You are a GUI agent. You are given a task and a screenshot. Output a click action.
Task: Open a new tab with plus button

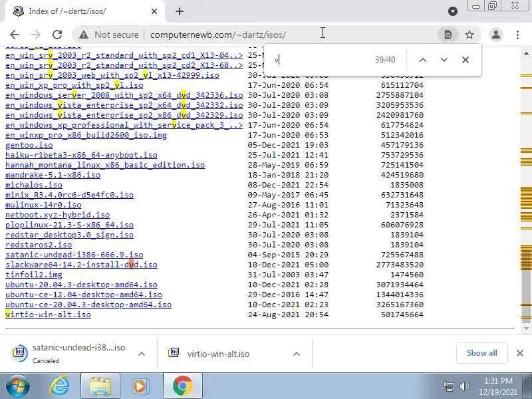pos(180,11)
